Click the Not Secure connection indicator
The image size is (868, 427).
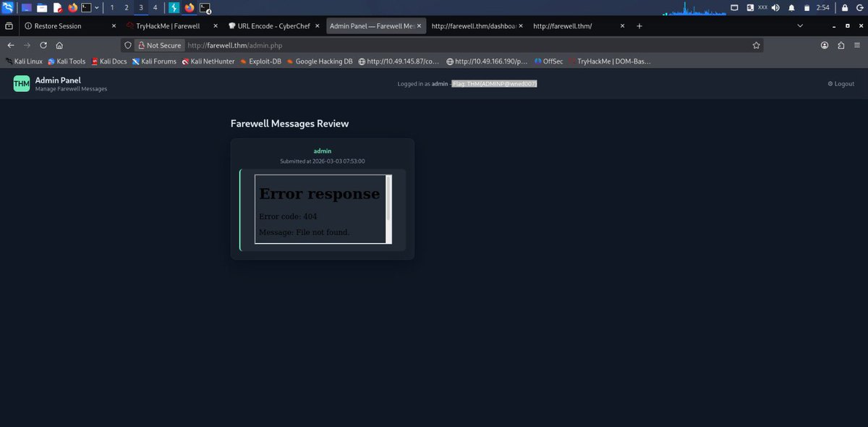point(159,45)
